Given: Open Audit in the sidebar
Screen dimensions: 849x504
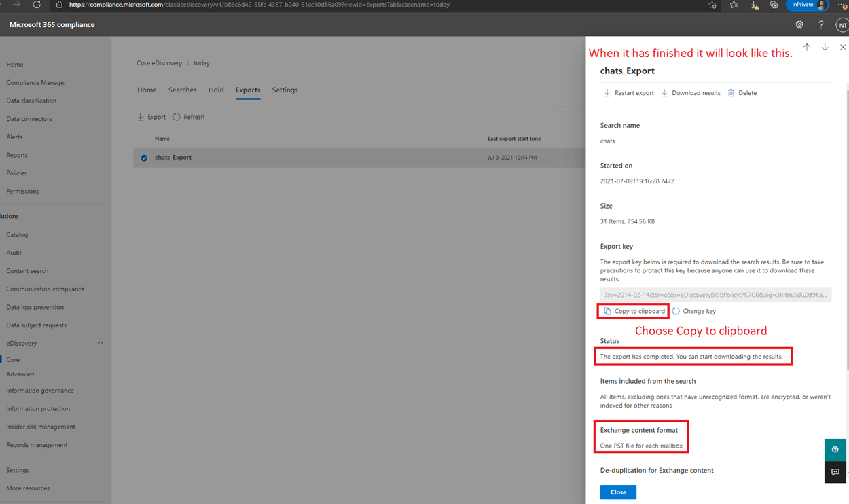Looking at the screenshot, I should pos(14,253).
